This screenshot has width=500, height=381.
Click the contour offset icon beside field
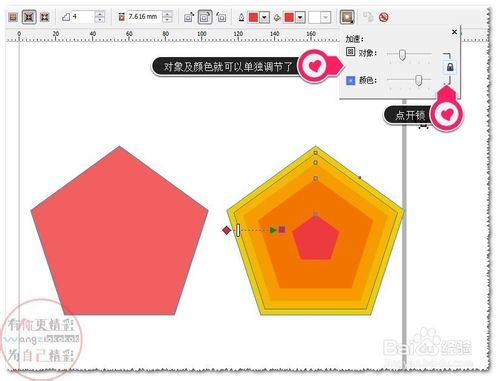[121, 17]
